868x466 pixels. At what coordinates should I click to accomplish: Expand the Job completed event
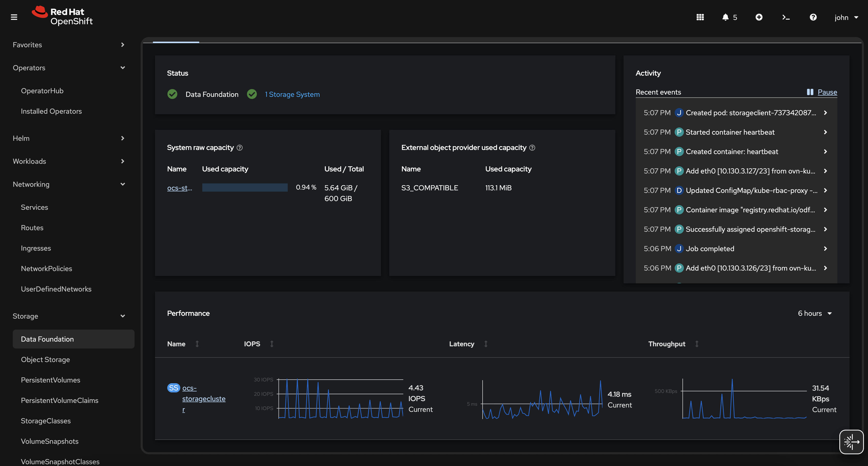point(825,249)
